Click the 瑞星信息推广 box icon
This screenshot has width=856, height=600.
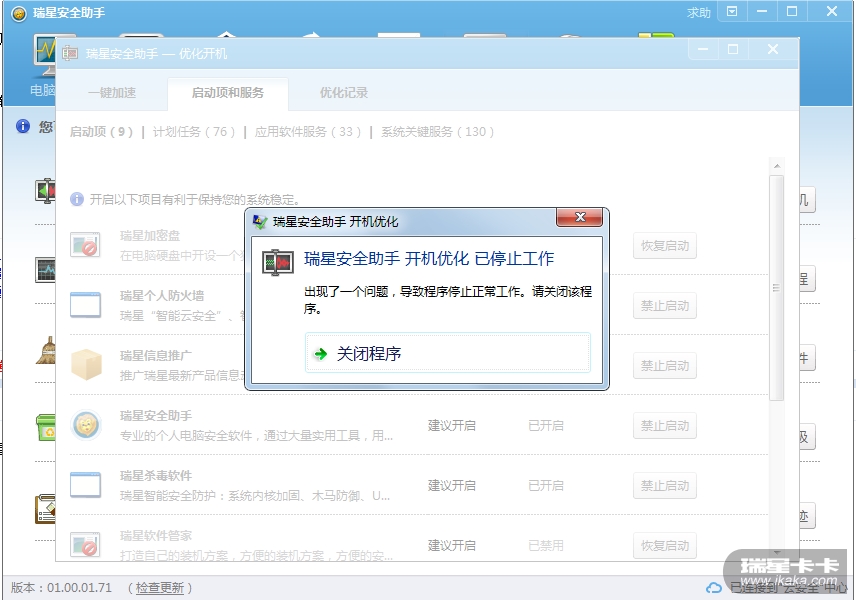[86, 365]
